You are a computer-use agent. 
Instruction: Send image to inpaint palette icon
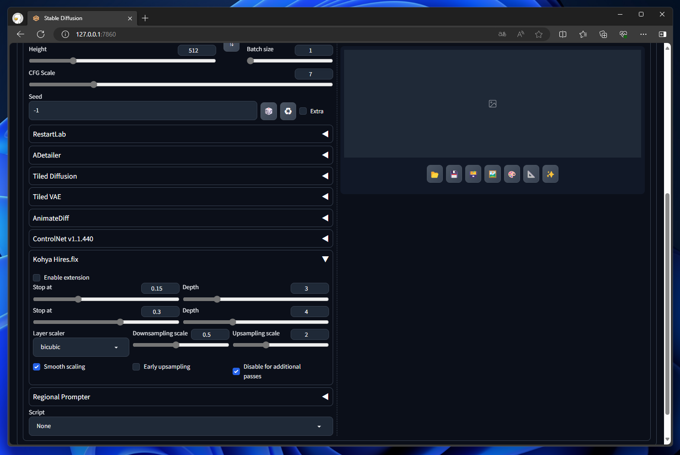[x=512, y=174]
